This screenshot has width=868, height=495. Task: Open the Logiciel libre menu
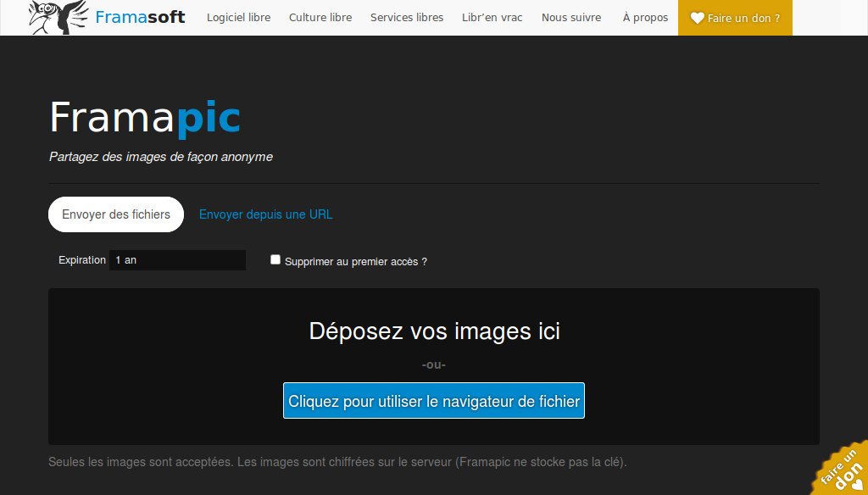tap(238, 18)
